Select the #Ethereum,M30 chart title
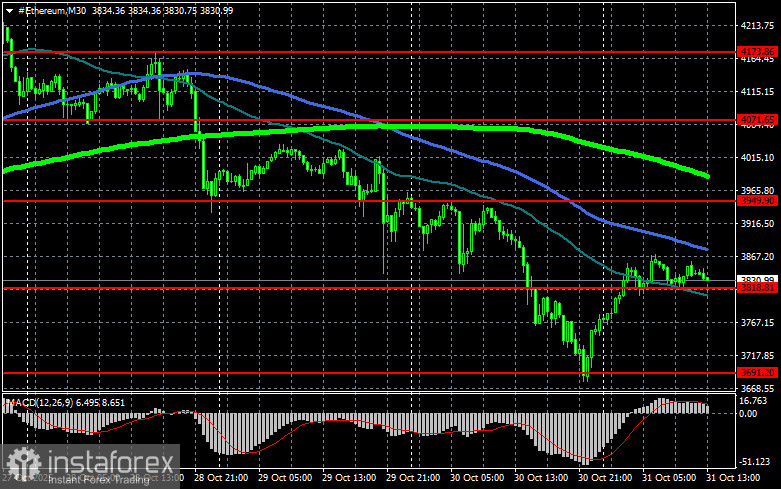 (52, 10)
